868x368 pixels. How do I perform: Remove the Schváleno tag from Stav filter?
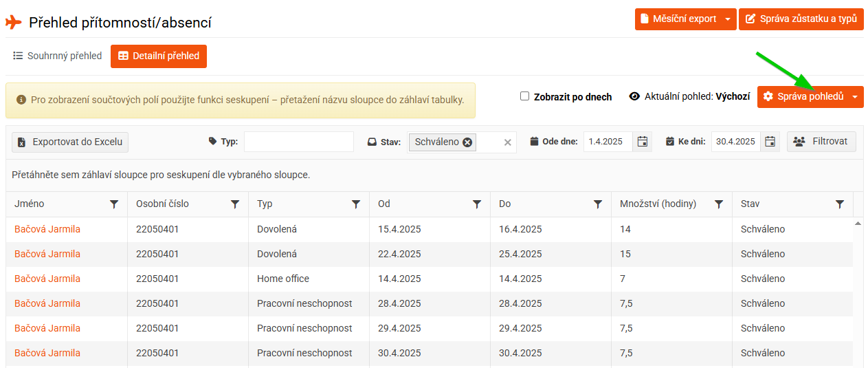pyautogui.click(x=467, y=142)
